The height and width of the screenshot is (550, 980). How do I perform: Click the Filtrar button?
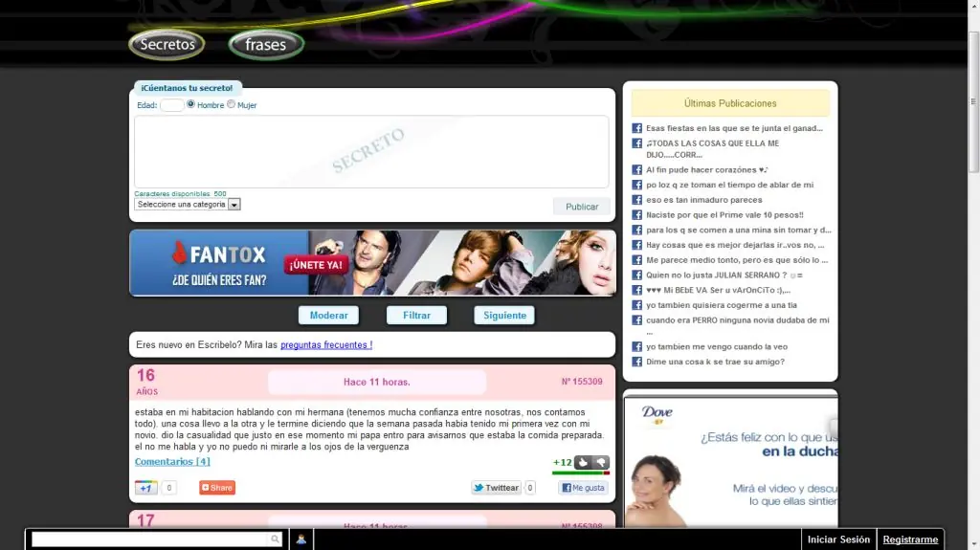point(417,315)
